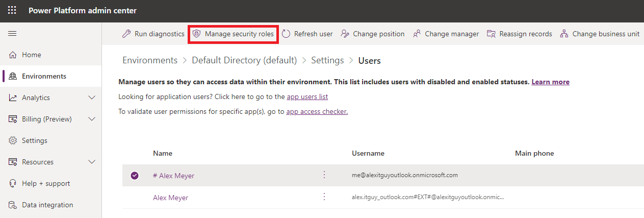This screenshot has height=218, width=644.
Task: Collapse the navigation hamburger menu
Action: (x=13, y=33)
